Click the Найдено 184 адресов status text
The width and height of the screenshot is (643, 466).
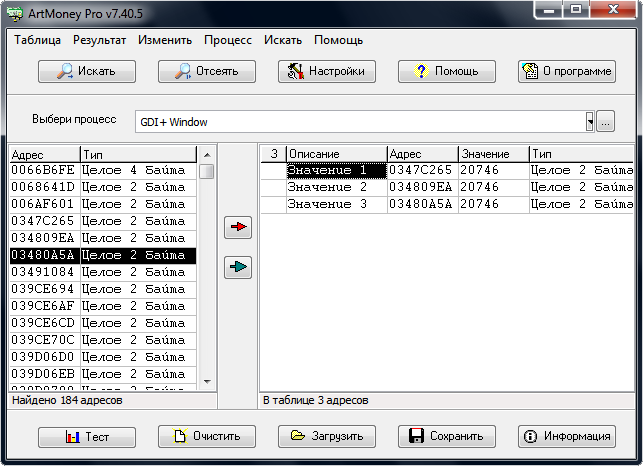[67, 400]
